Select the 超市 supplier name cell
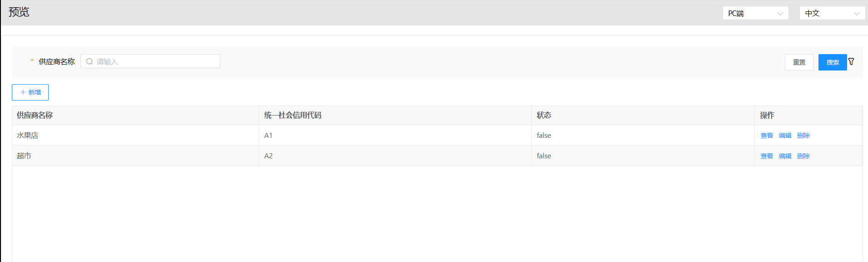This screenshot has width=868, height=262. pyautogui.click(x=24, y=156)
